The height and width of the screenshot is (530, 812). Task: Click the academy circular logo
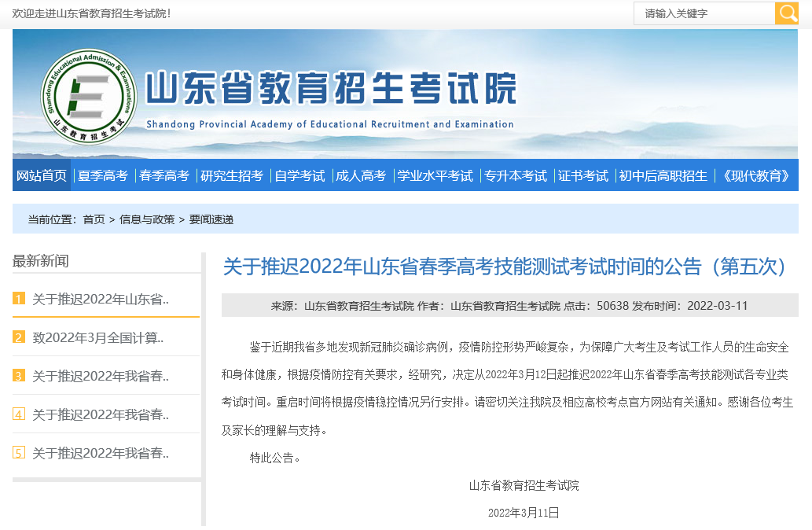tap(88, 95)
